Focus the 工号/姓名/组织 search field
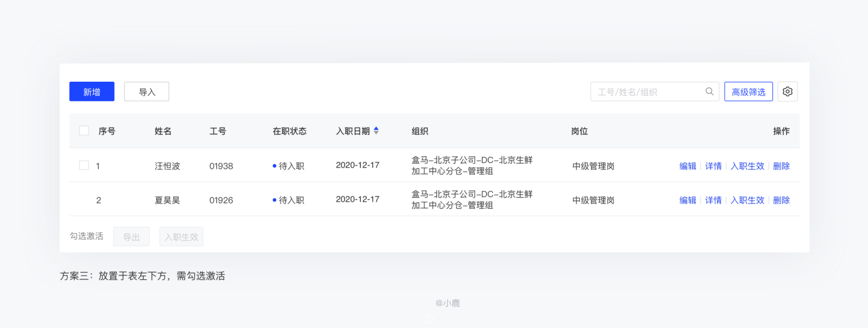Viewport: 868px width, 328px height. tap(654, 92)
